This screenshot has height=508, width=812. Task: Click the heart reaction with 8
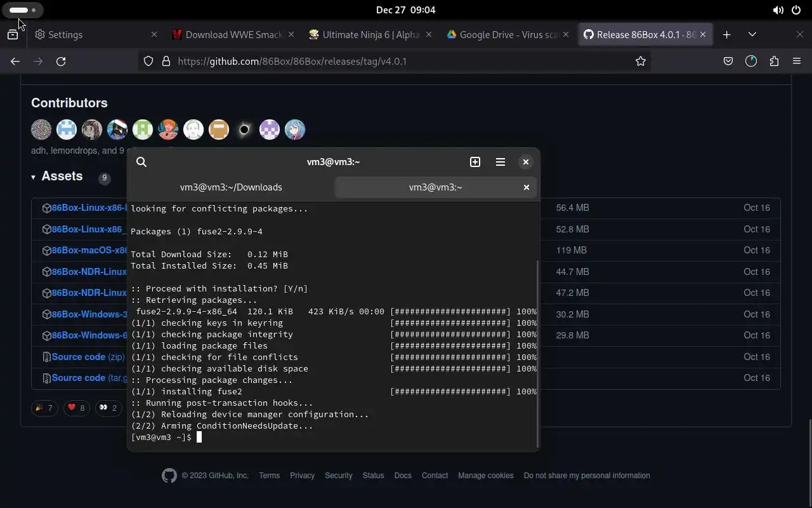(x=76, y=408)
